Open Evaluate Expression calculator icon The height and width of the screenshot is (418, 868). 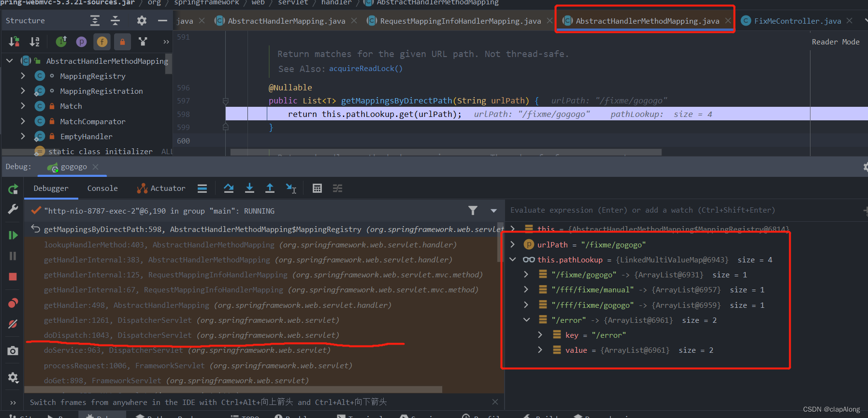point(317,188)
